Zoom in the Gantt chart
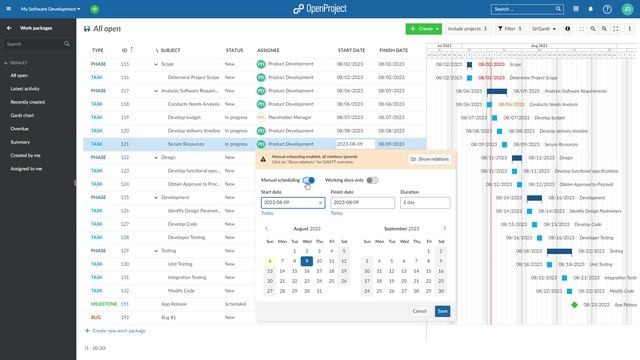 (x=604, y=29)
